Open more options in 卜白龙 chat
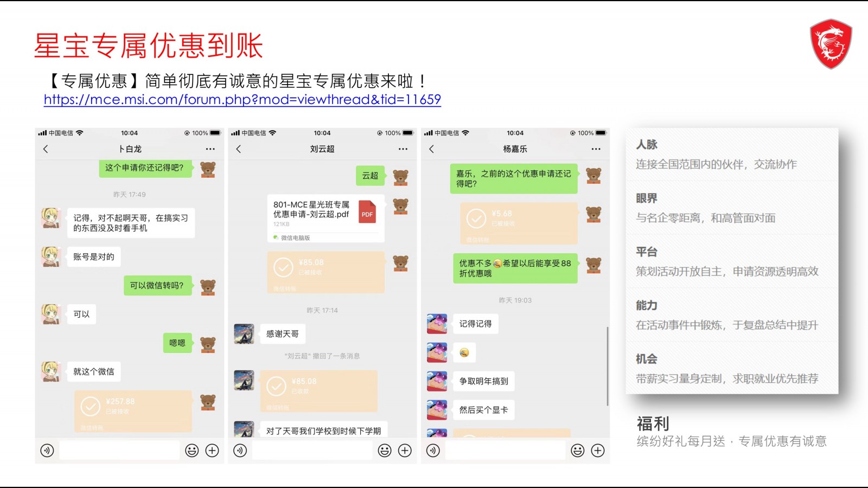 pyautogui.click(x=210, y=149)
